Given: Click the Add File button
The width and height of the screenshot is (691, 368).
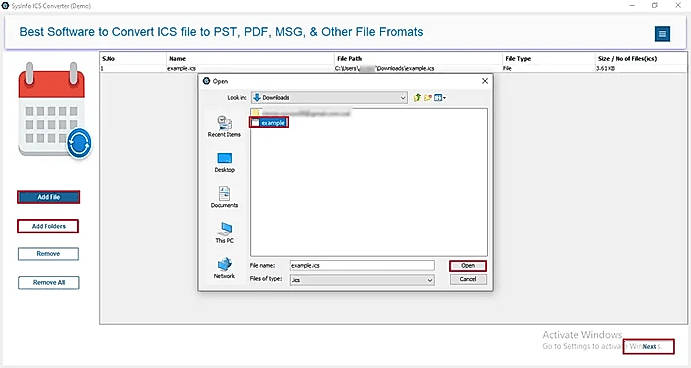Looking at the screenshot, I should (x=48, y=197).
